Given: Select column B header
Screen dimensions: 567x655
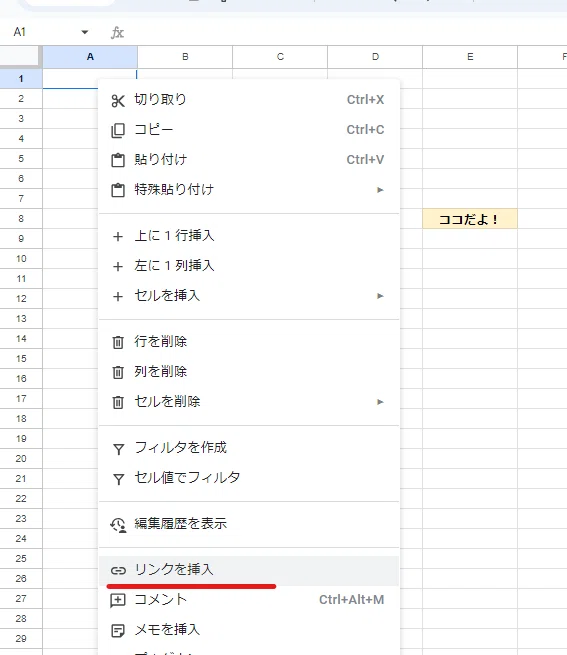Looking at the screenshot, I should (x=185, y=57).
